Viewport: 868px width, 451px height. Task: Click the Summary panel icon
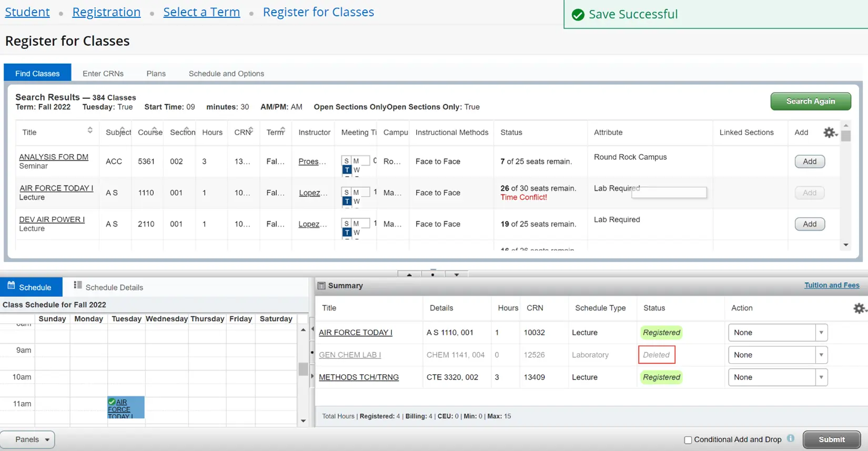coord(321,285)
